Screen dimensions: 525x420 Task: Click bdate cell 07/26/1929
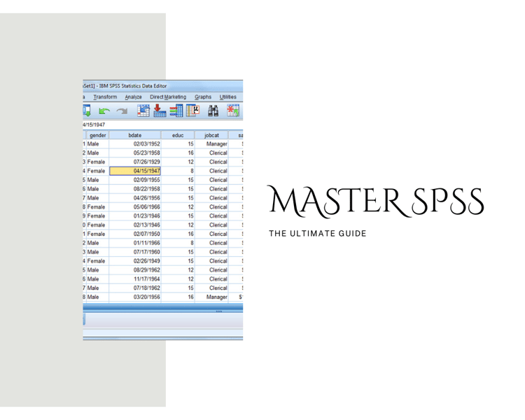(135, 162)
